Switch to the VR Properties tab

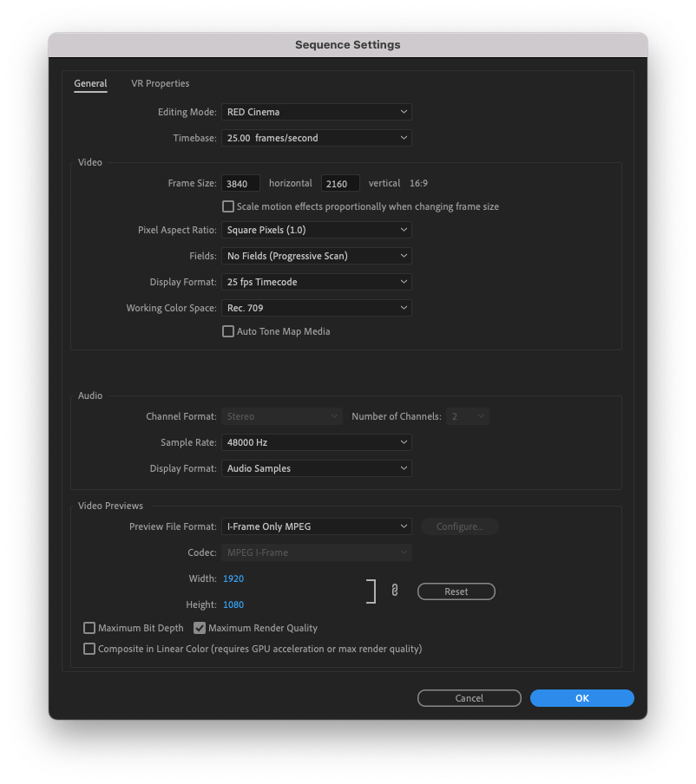[x=160, y=83]
